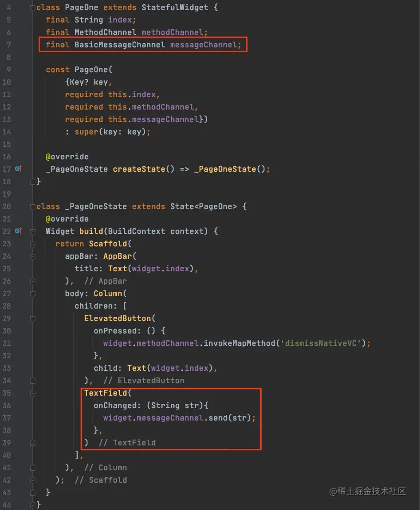Click the Scaffold constructor on line 23
Screen dimensions: 420x510
coord(108,244)
